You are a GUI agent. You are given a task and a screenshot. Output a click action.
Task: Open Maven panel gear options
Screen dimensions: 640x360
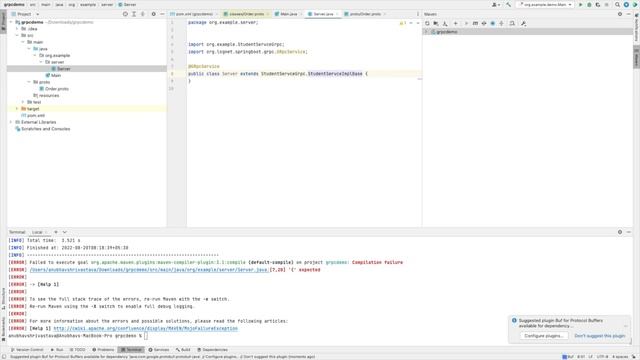pos(620,14)
